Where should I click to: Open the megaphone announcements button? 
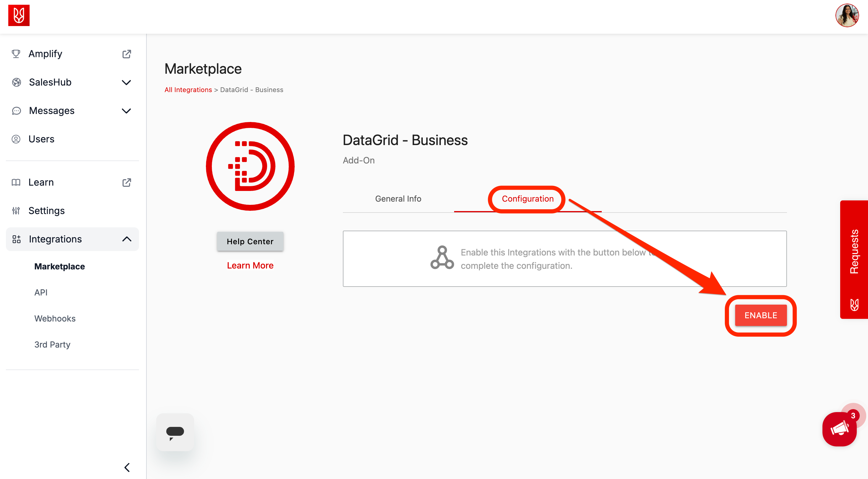tap(839, 429)
